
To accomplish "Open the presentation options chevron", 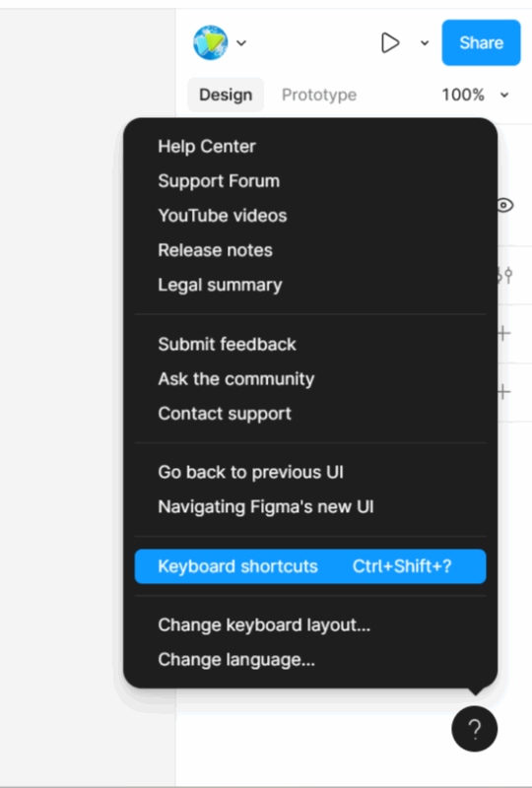I will pyautogui.click(x=425, y=43).
